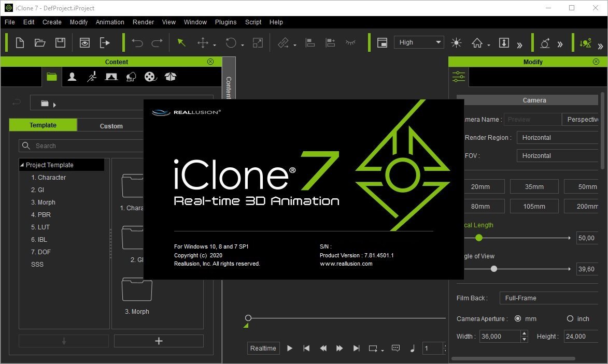Screen dimensions: 608x364
Task: Choose the 80mm lens preset
Action: (x=484, y=207)
